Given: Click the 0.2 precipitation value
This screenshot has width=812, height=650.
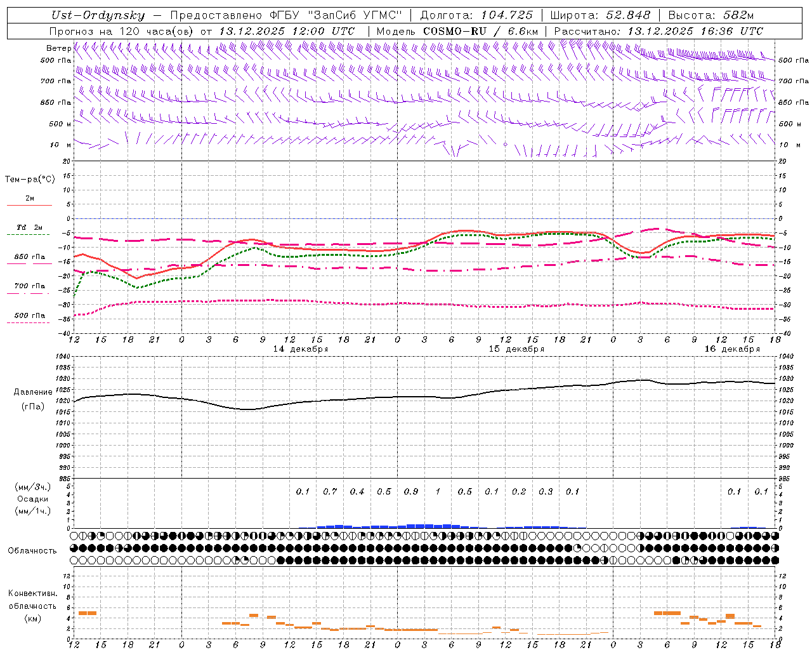Looking at the screenshot, I should [519, 492].
